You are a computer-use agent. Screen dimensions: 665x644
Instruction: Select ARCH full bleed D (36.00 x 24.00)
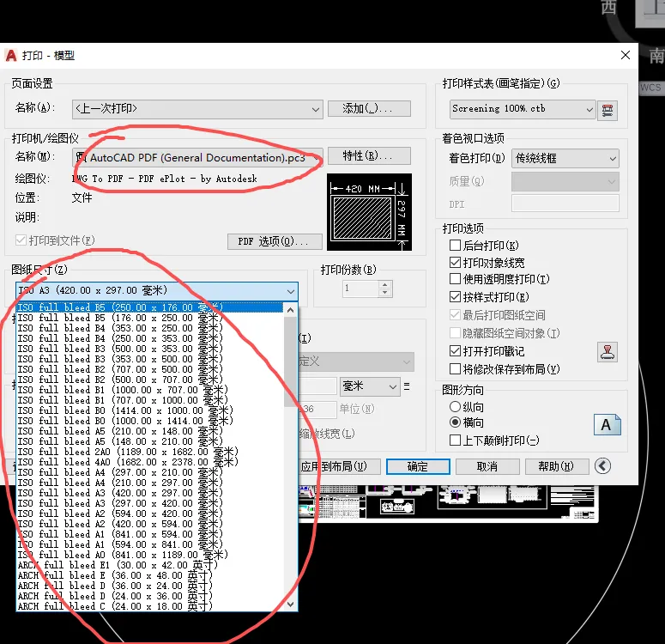[x=149, y=585]
